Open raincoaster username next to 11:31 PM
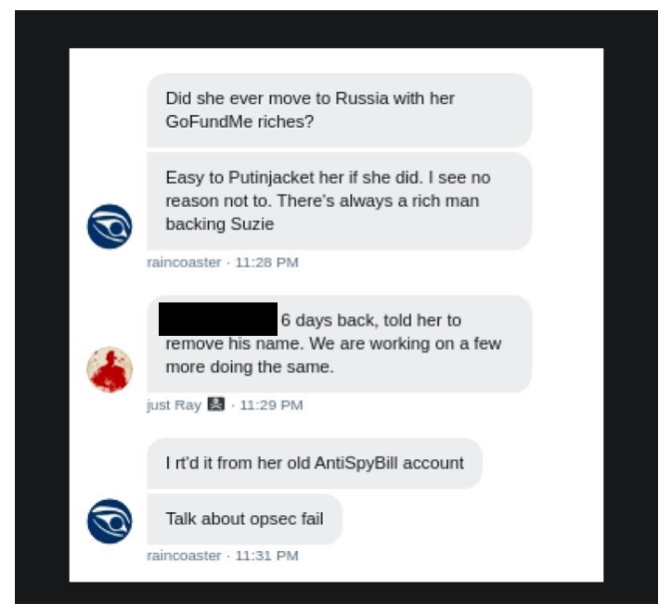Screen dimensions: 672x616 184,556
